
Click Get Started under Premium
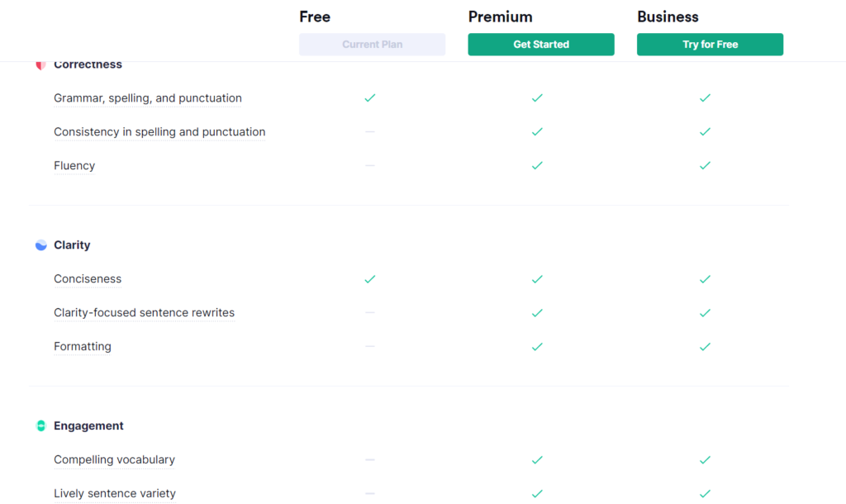(540, 45)
